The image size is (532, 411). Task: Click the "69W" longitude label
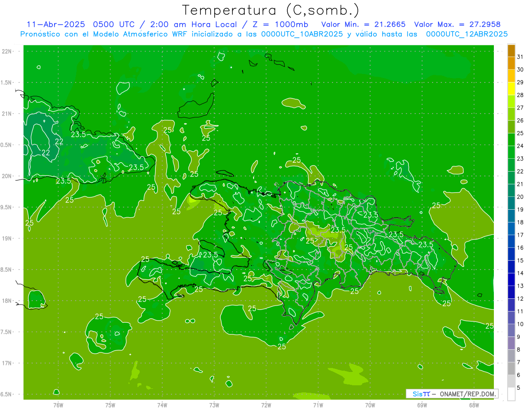pos(422,405)
